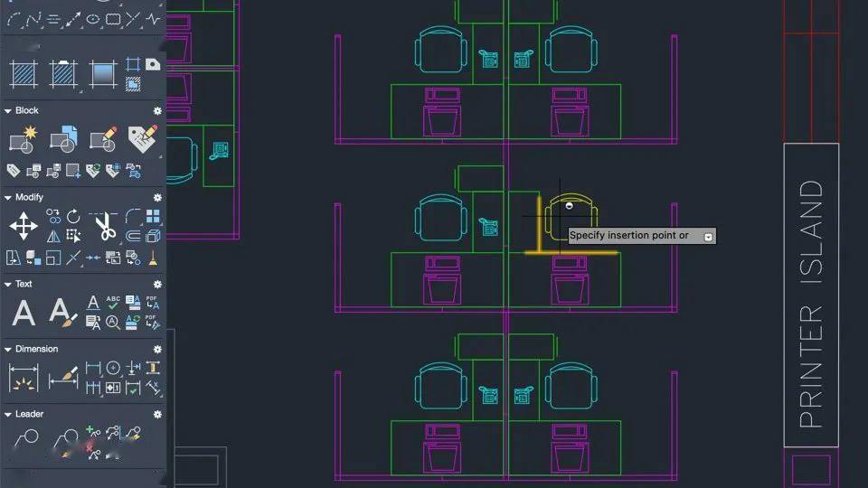Image resolution: width=868 pixels, height=488 pixels.
Task: Click the Edit Attributes tag icon
Action: [x=142, y=139]
